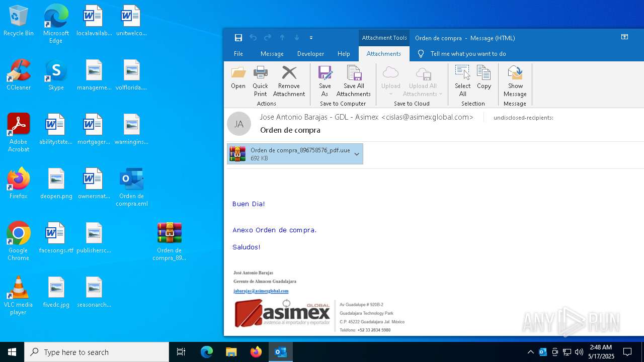Select facesongs.rtf file on desktop

pos(56,238)
